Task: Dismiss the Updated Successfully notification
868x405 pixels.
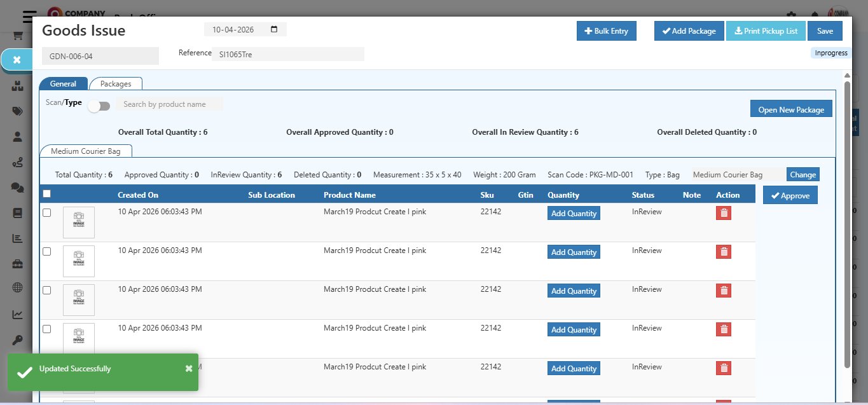Action: [188, 368]
